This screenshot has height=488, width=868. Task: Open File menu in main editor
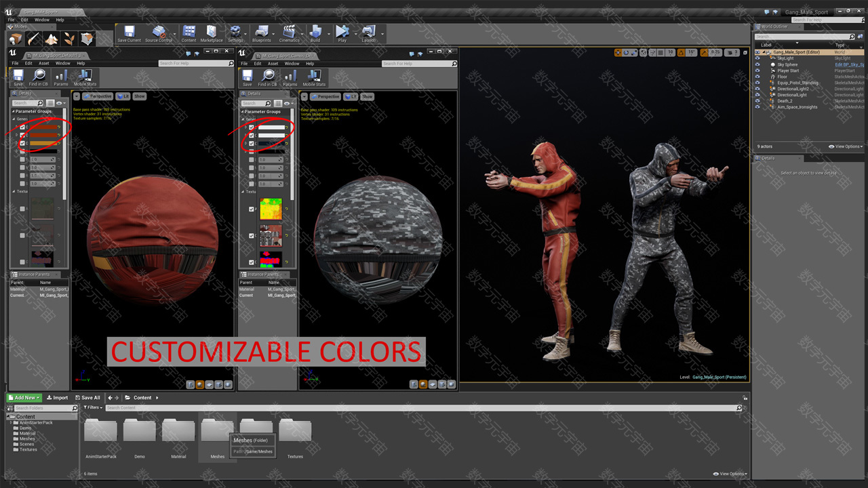point(12,20)
